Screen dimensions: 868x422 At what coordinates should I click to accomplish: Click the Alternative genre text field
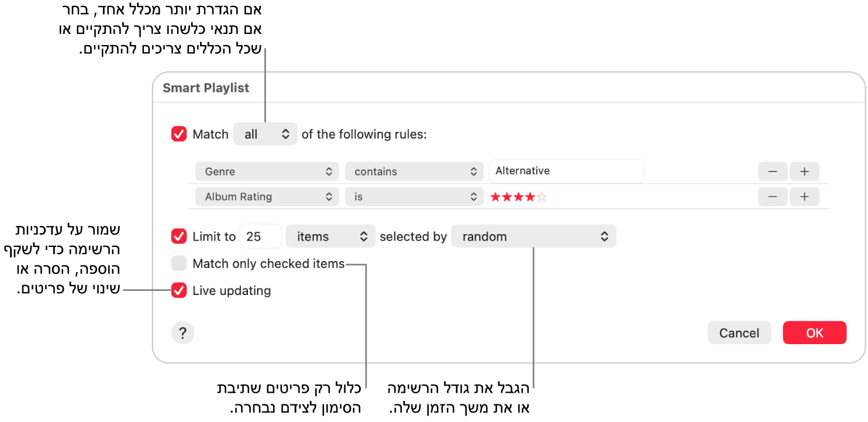tap(566, 171)
